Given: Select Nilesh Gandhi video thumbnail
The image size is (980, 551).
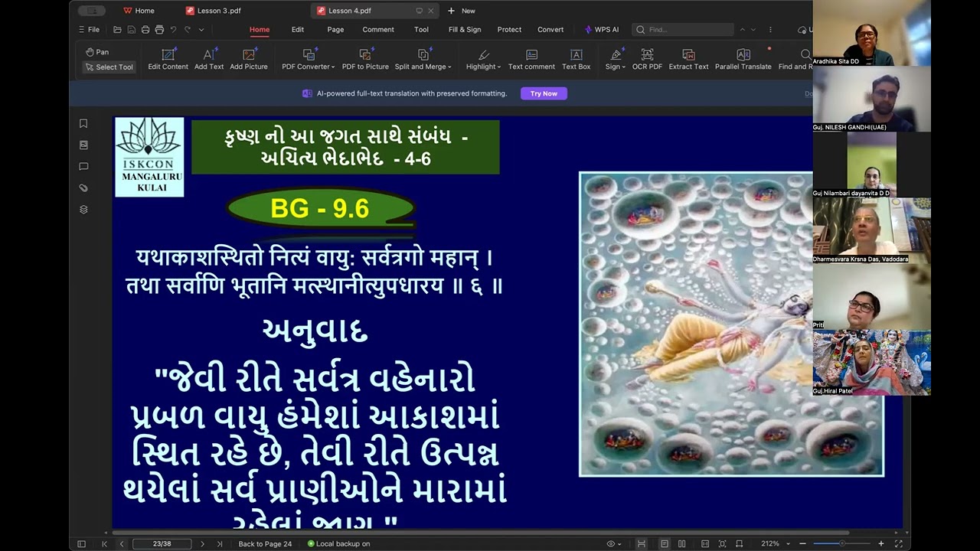Looking at the screenshot, I should (x=871, y=99).
